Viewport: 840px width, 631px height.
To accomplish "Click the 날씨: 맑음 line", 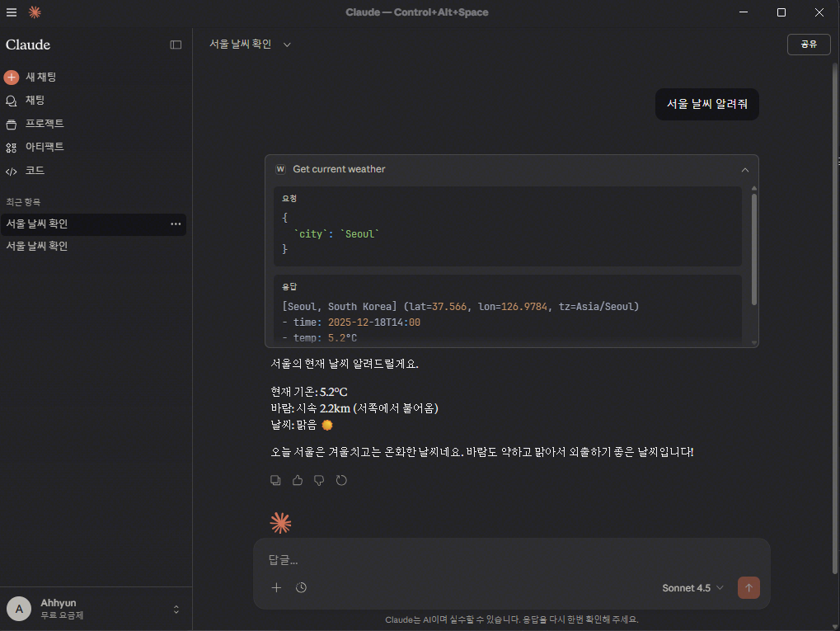I will tap(302, 425).
